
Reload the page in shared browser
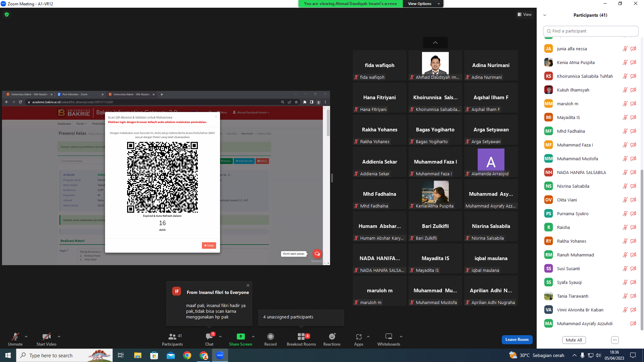point(20,102)
